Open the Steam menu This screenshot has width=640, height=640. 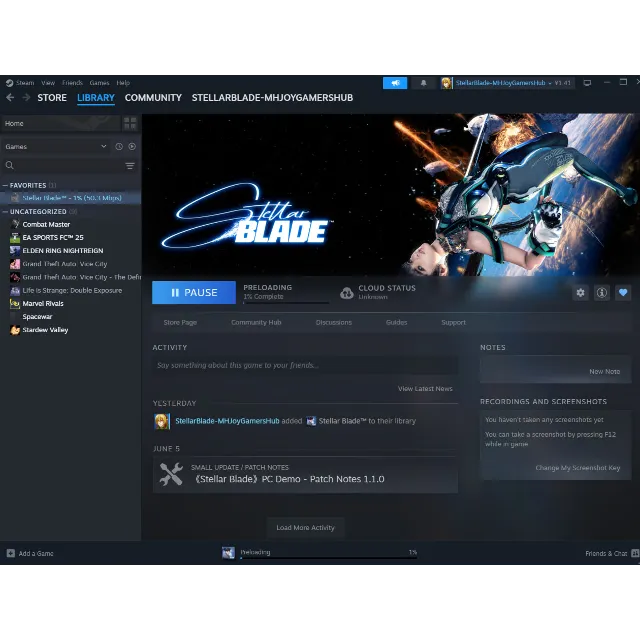(x=25, y=83)
